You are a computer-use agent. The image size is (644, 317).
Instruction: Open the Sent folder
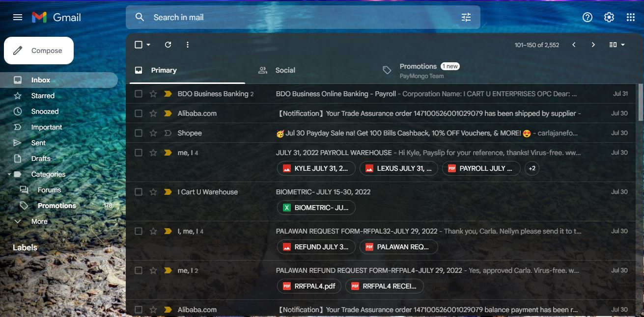[x=59, y=143]
